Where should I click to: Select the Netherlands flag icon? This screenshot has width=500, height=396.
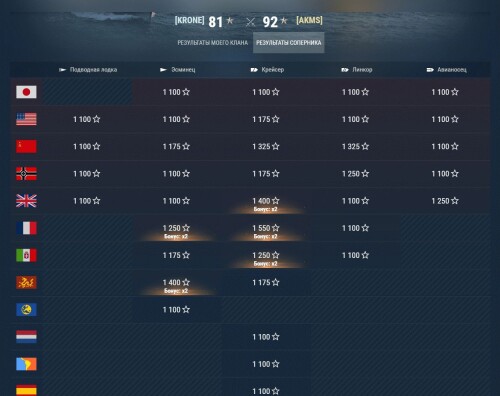[26, 337]
